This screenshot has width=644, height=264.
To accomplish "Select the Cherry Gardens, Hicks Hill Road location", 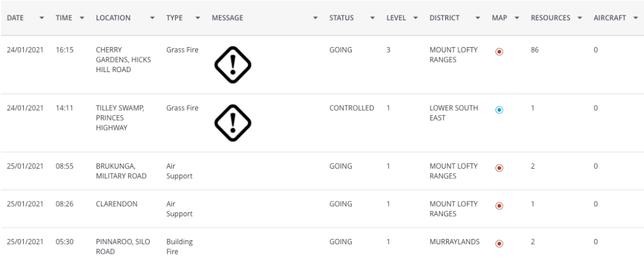I will click(123, 60).
